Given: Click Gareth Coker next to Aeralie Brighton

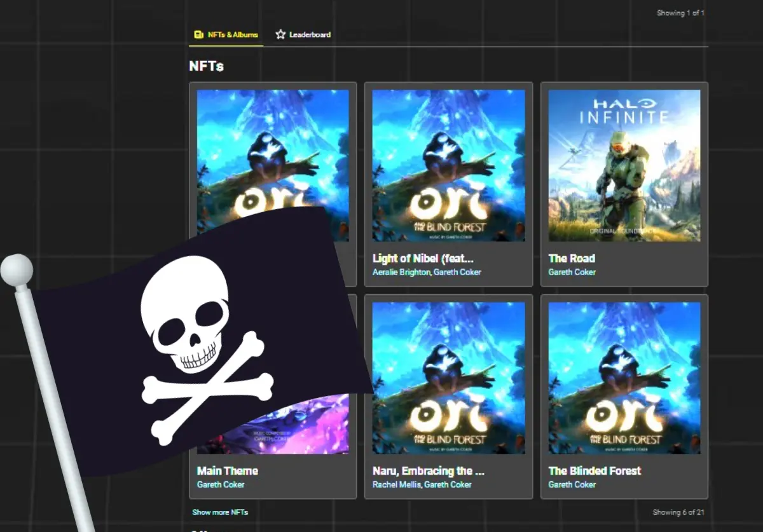Looking at the screenshot, I should pos(457,272).
